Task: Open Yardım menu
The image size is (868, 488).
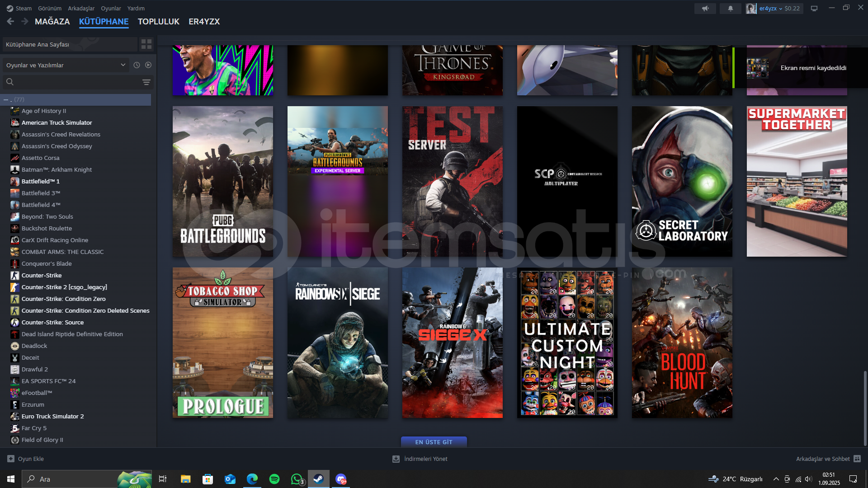Action: click(136, 8)
